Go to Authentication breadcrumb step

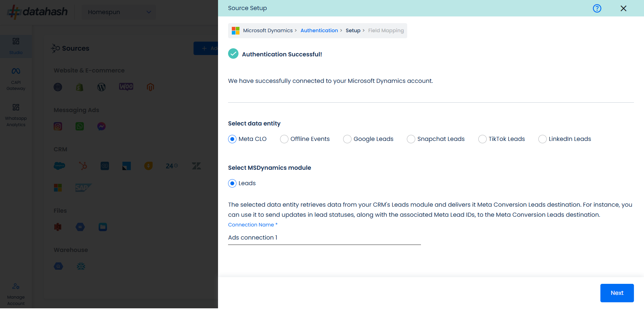[319, 31]
